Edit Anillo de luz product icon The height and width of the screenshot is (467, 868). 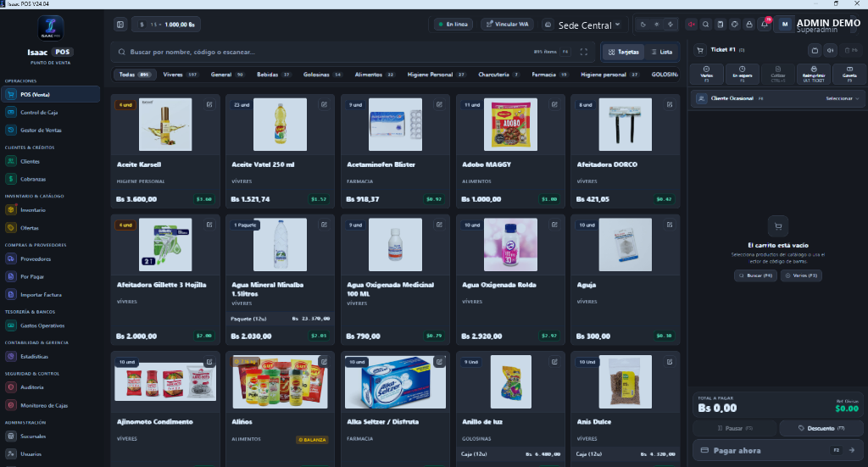(554, 362)
